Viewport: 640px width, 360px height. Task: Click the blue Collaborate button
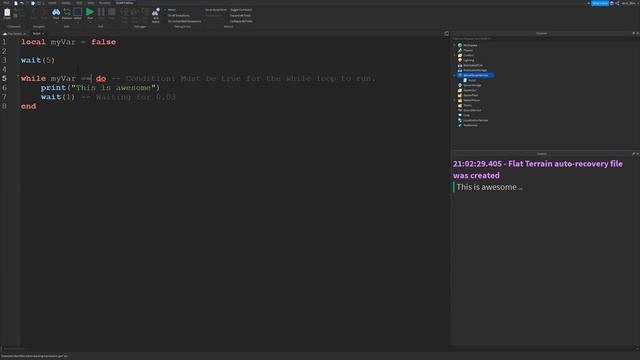[x=600, y=3]
